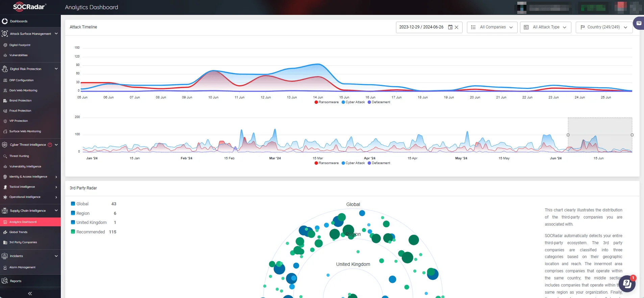
Task: Toggle Defacement legend in the lower chart
Action: (x=379, y=163)
